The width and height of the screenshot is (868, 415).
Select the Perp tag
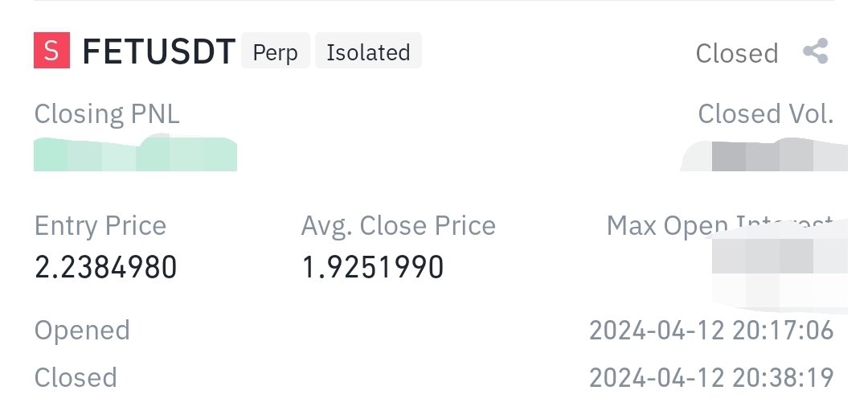tap(275, 51)
